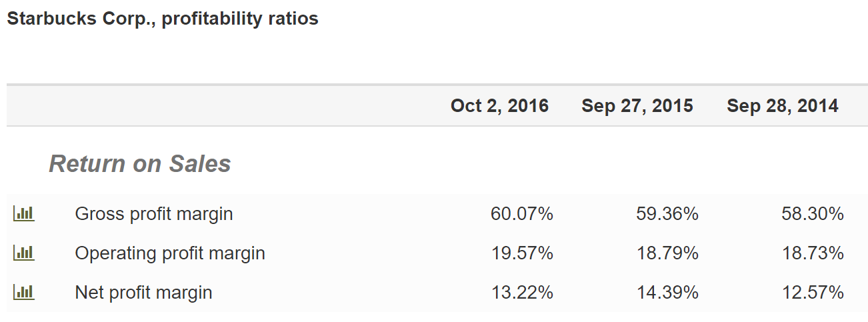Select the Sep 27, 2015 column header
The height and width of the screenshot is (322, 868).
637,105
